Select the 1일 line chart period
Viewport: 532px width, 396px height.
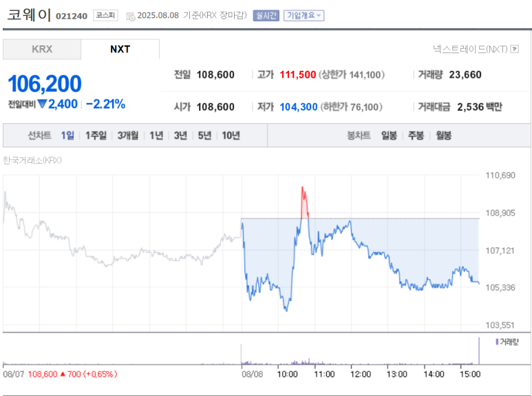point(67,135)
